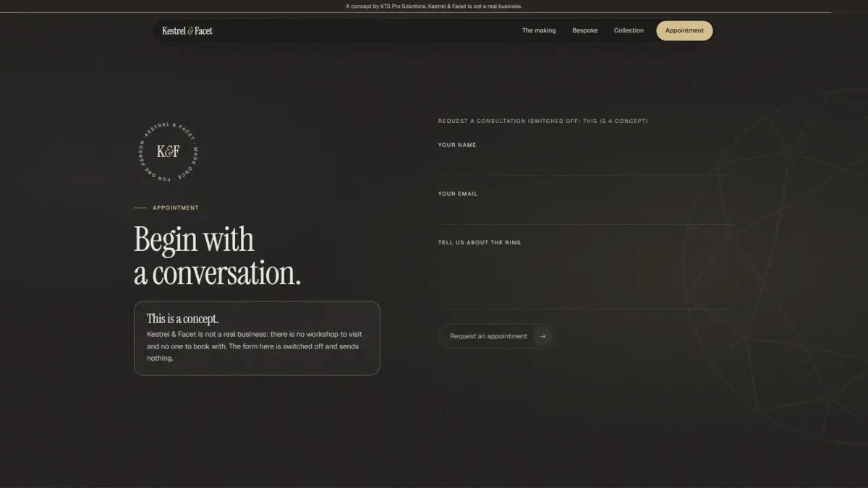This screenshot has height=488, width=868.
Task: Open the Bespoke nav item
Action: click(x=585, y=30)
